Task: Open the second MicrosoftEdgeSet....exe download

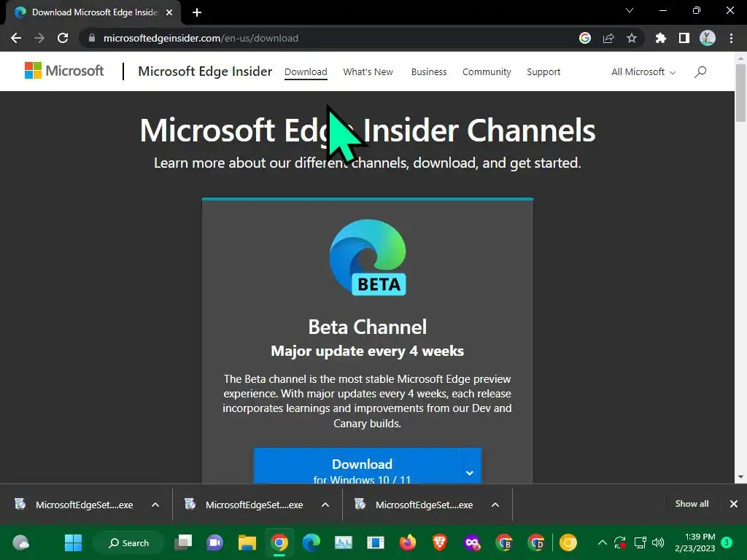Action: [x=245, y=505]
